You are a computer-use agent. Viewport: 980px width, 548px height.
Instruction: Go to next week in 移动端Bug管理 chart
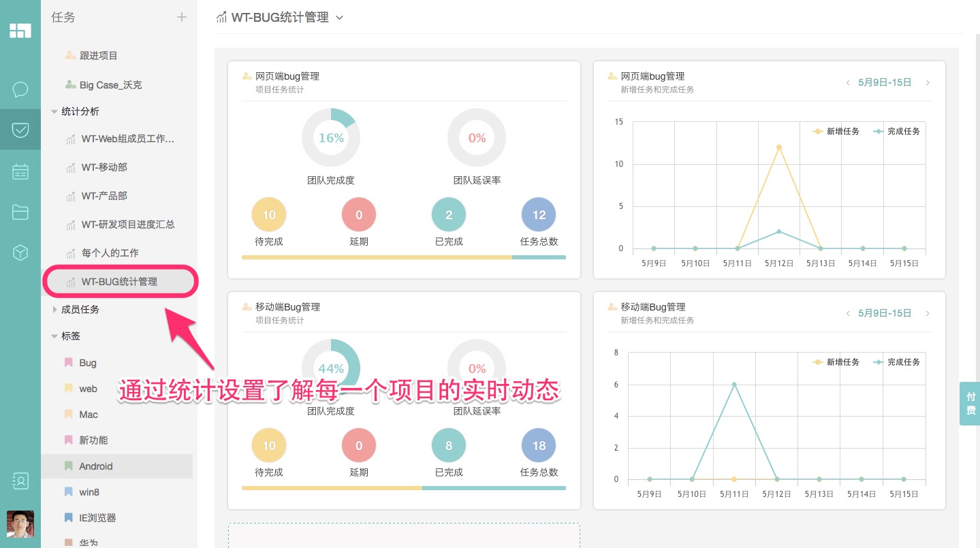[928, 314]
